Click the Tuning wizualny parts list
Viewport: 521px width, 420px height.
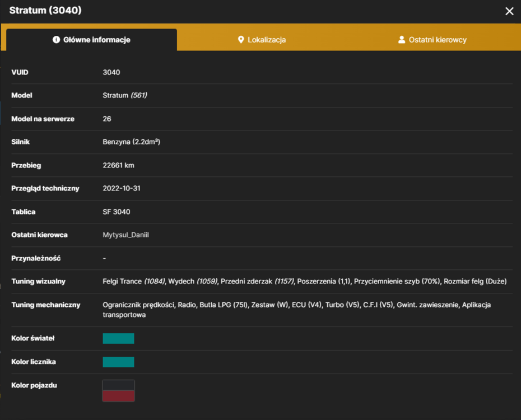pos(305,282)
